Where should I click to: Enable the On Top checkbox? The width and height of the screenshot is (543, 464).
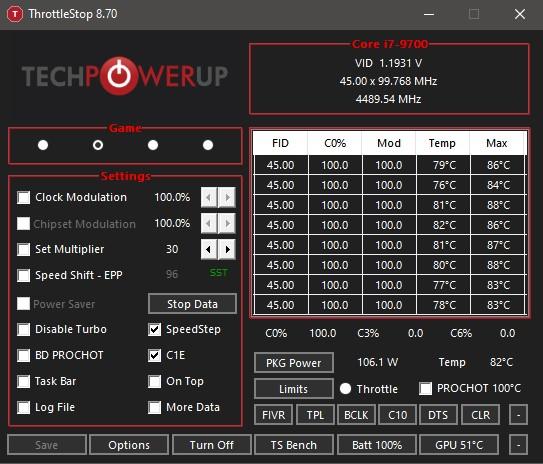click(154, 381)
